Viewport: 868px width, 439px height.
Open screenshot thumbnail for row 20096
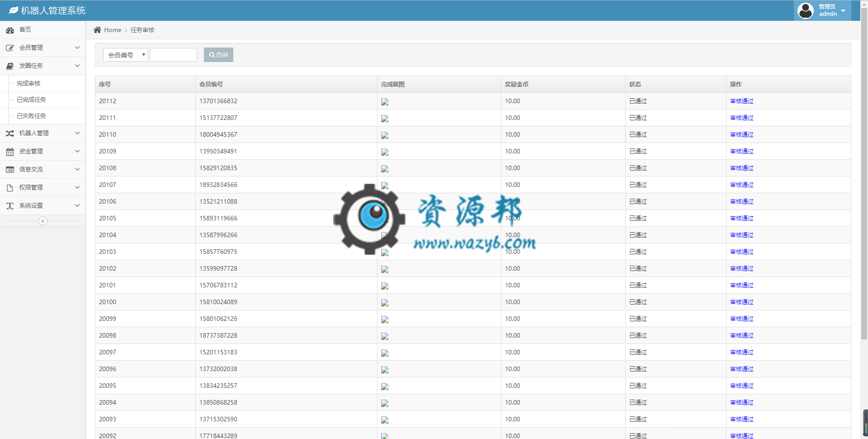click(385, 370)
